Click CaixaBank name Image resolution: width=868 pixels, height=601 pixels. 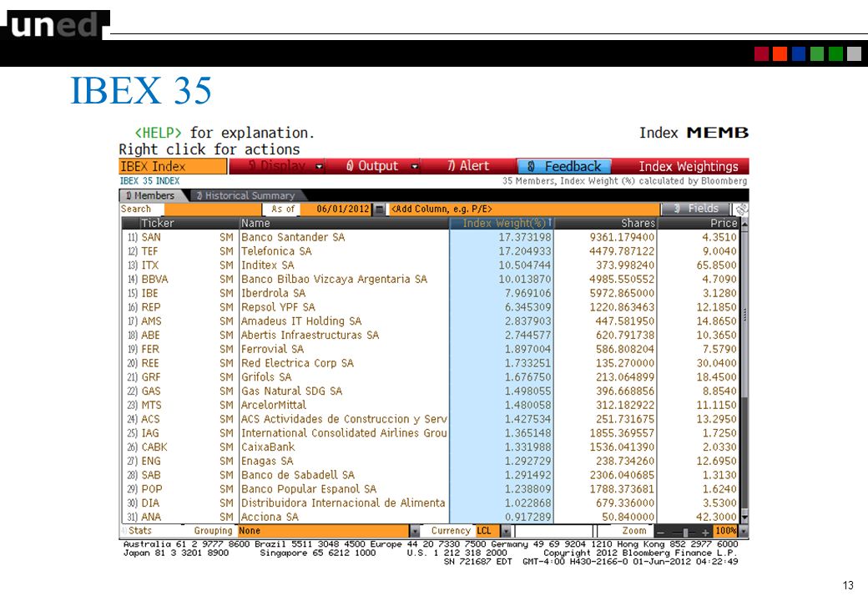(268, 447)
